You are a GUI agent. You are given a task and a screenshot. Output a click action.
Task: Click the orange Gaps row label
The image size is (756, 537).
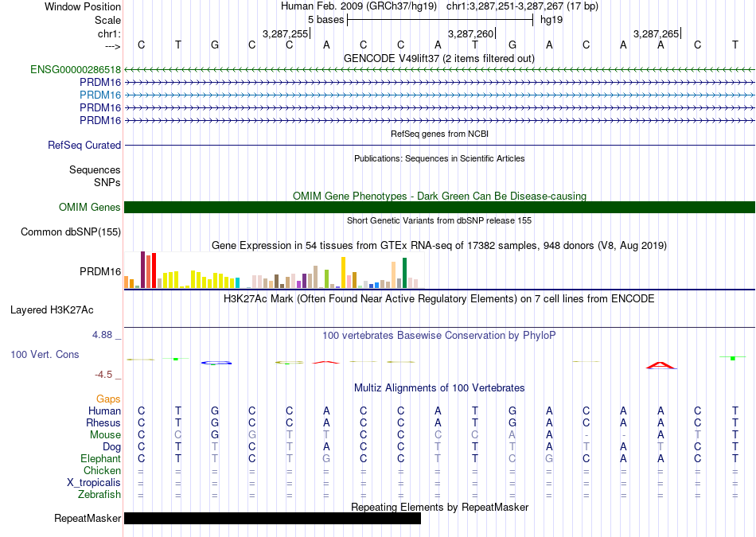[x=108, y=399]
